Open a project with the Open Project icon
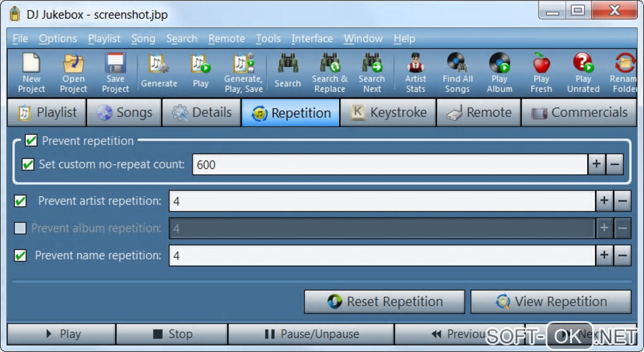 (x=73, y=73)
